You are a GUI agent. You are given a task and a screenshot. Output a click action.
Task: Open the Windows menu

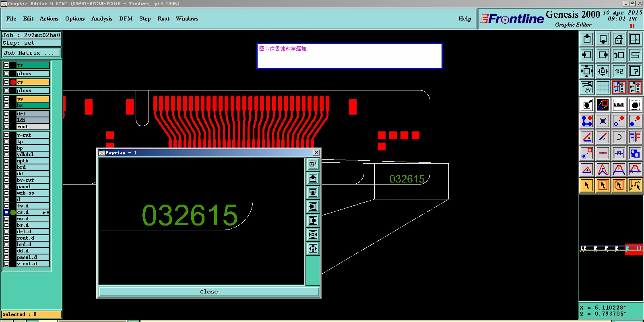coord(187,18)
